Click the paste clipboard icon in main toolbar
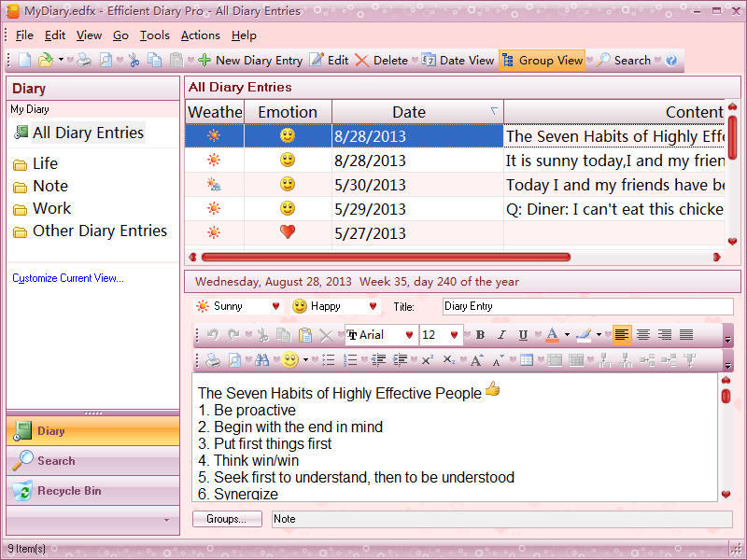The width and height of the screenshot is (747, 560). point(176,60)
